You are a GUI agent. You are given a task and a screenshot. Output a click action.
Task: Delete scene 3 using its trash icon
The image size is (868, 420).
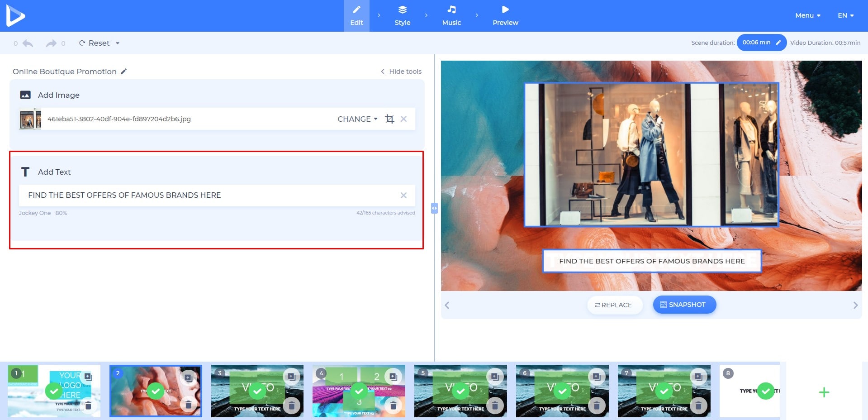292,406
